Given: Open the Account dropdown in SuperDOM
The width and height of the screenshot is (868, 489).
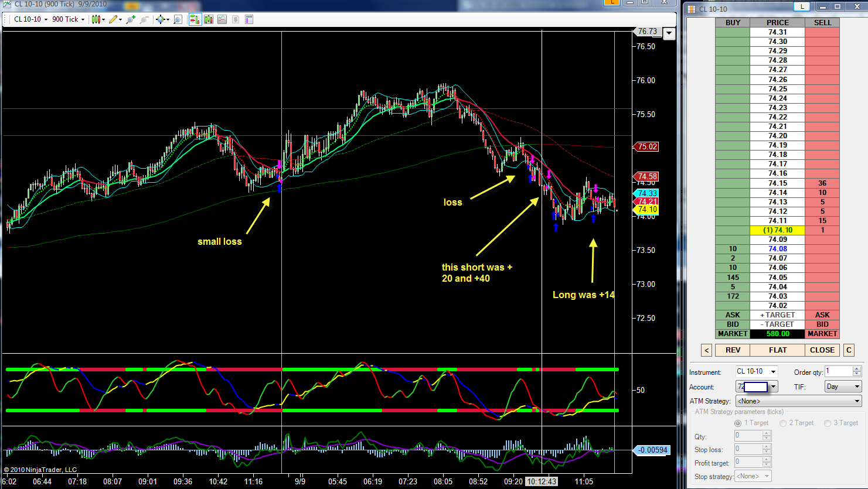Looking at the screenshot, I should click(x=756, y=387).
